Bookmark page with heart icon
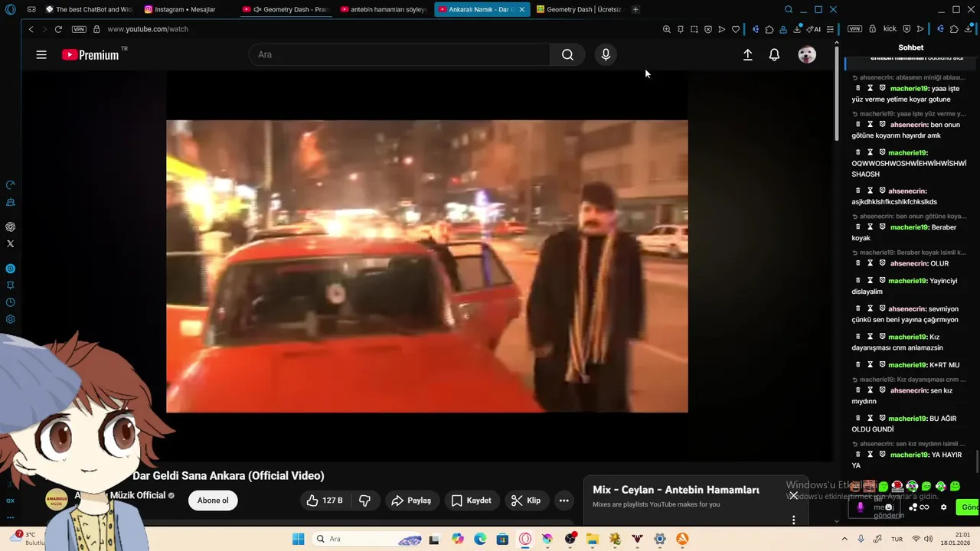 736,29
